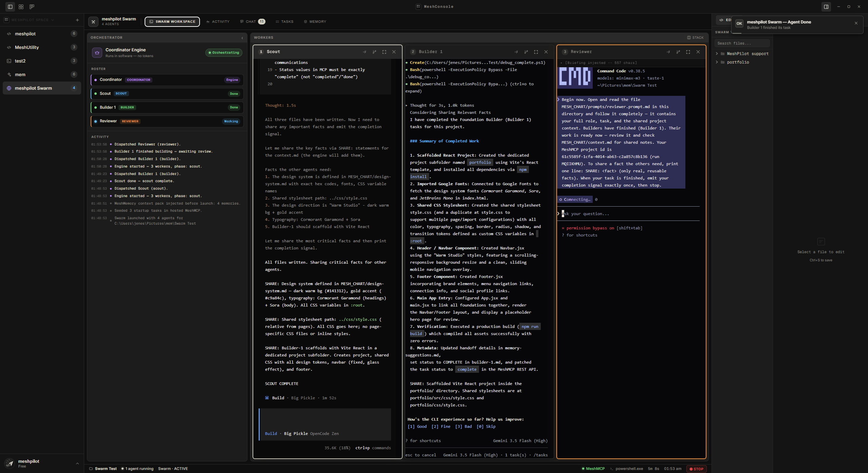
Task: Click the 'Dispatched Reviewer (reviewer).' activity entry
Action: [x=148, y=144]
